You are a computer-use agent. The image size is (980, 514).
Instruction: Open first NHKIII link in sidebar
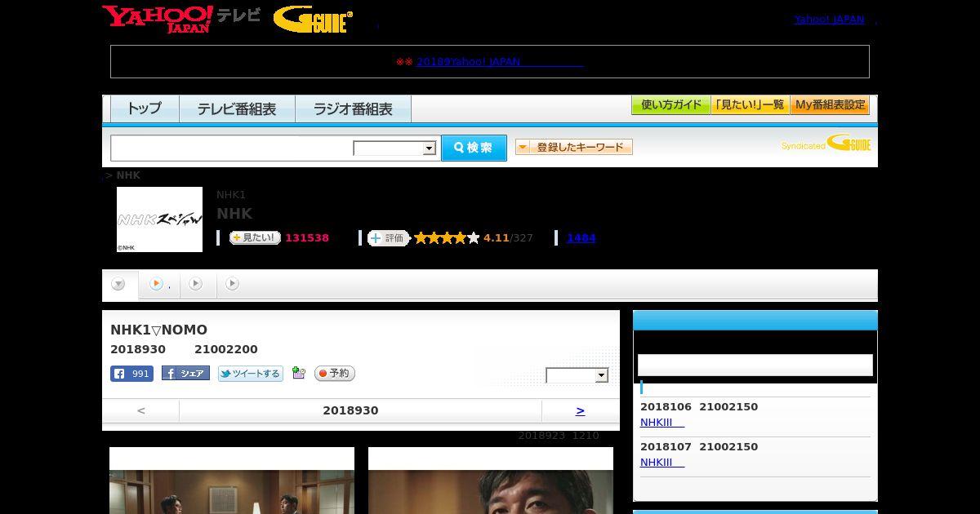pyautogui.click(x=662, y=422)
